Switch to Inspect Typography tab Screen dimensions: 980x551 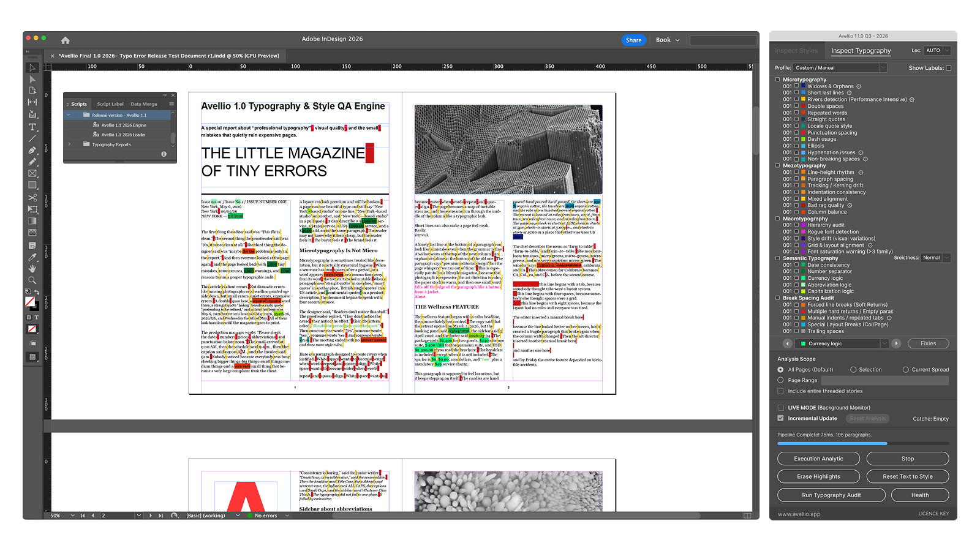click(861, 51)
